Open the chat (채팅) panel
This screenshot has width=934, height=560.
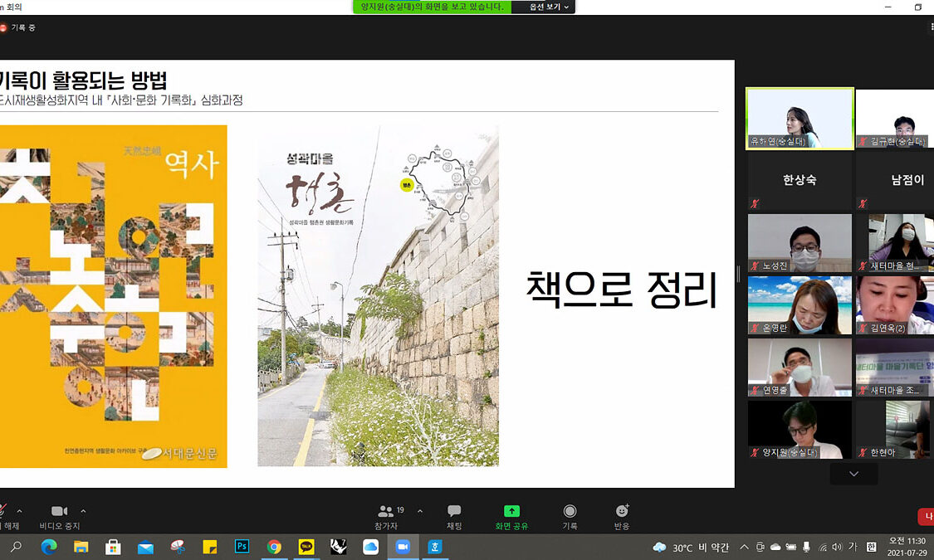tap(454, 515)
